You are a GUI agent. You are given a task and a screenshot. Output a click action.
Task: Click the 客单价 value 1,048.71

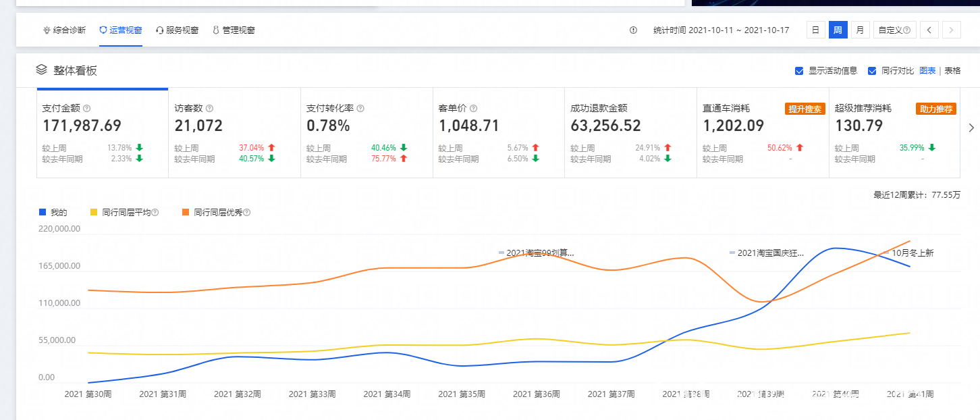pyautogui.click(x=470, y=126)
